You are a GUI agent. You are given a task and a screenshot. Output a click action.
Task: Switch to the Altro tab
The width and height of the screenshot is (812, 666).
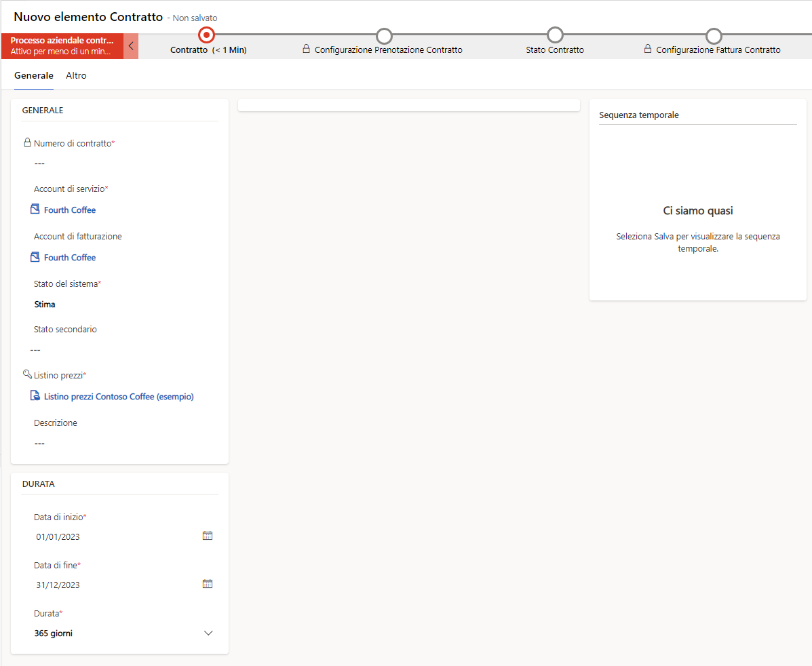click(x=76, y=75)
